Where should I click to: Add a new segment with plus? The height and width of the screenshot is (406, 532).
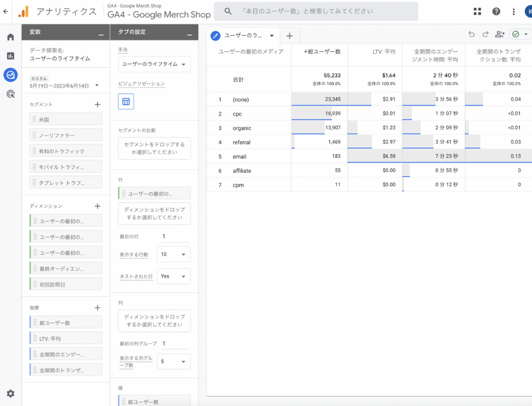tap(97, 105)
